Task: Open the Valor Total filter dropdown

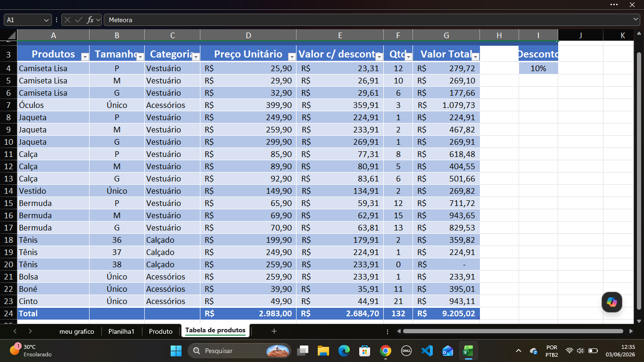Action: [x=475, y=57]
